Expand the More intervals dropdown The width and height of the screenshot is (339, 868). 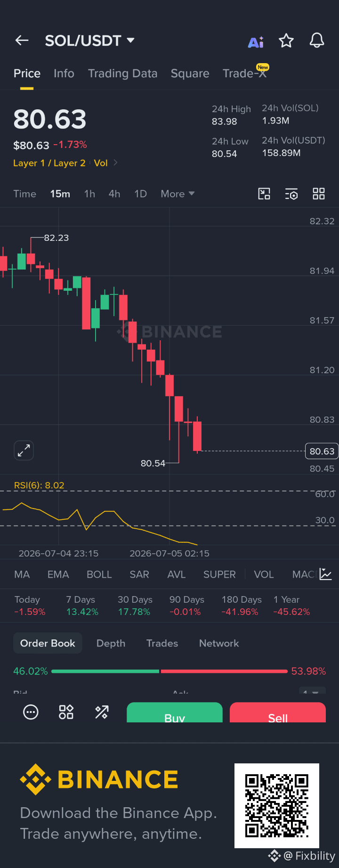tap(178, 194)
